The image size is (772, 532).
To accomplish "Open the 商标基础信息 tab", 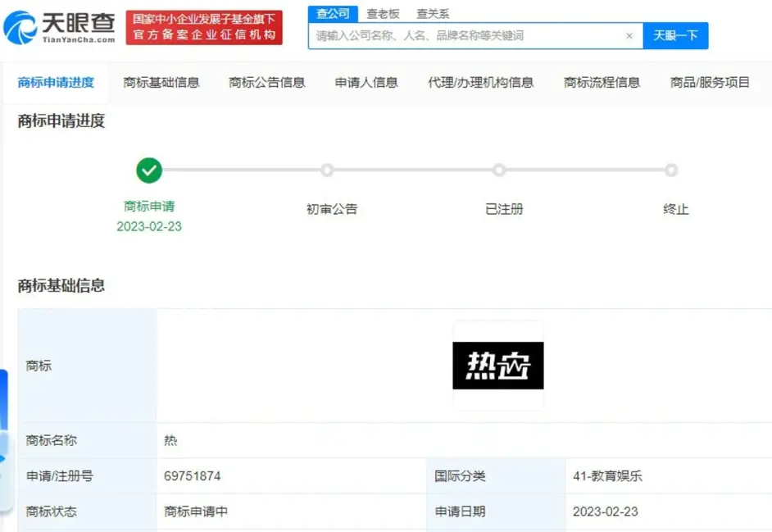I will pyautogui.click(x=161, y=82).
